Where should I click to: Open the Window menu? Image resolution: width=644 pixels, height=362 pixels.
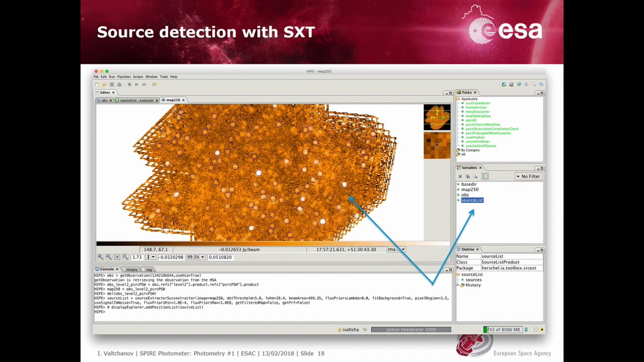click(x=151, y=77)
